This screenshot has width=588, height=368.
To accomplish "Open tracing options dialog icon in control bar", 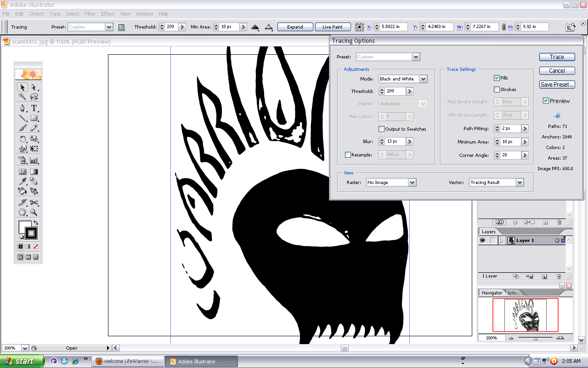I will tap(121, 27).
